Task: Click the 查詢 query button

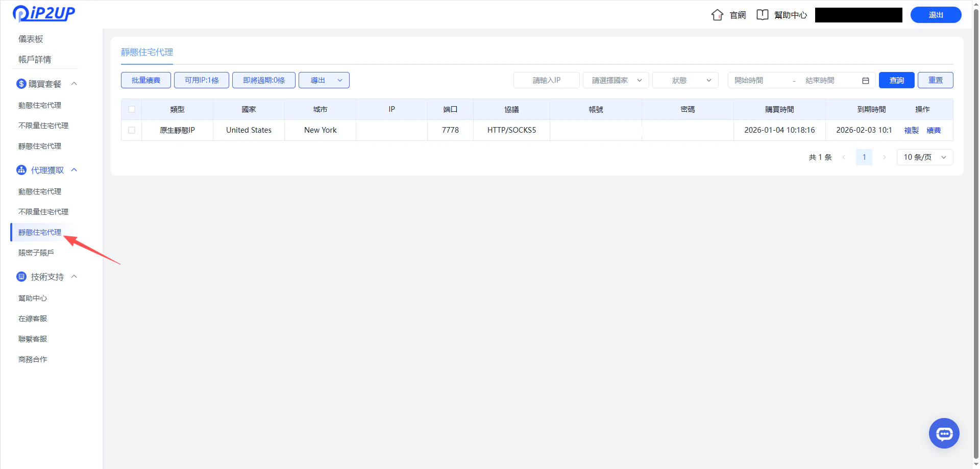Action: click(x=896, y=80)
